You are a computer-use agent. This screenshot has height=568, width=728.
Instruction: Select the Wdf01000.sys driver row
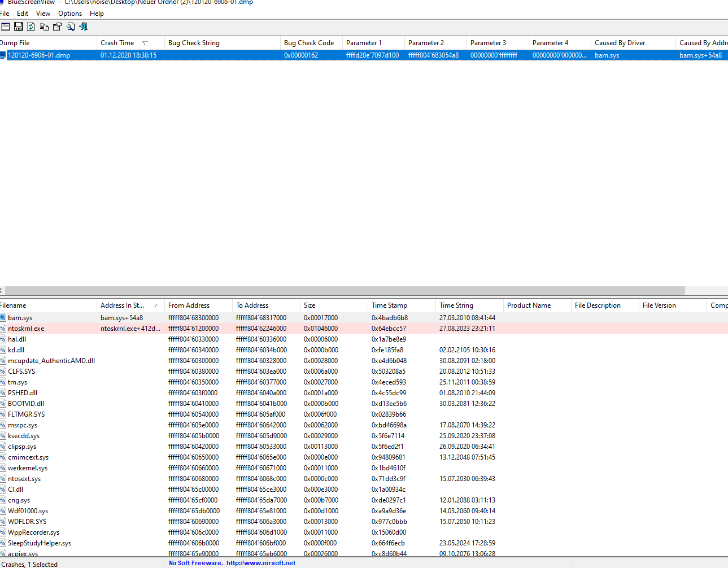pyautogui.click(x=364, y=511)
